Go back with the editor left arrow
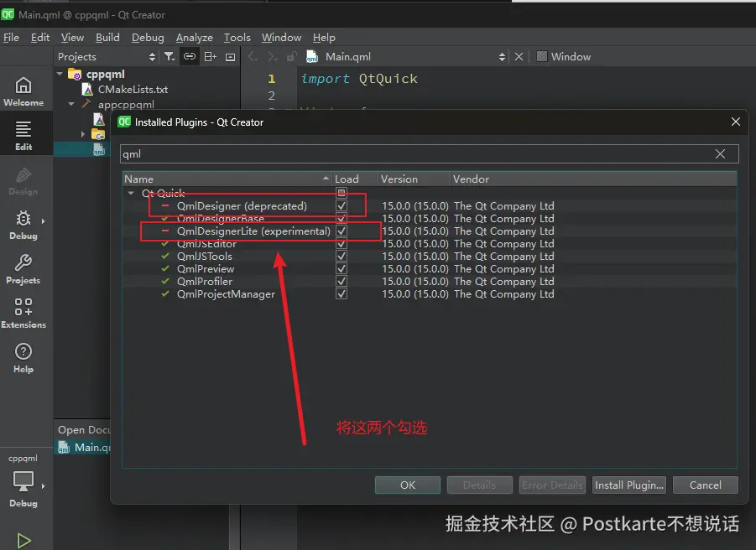This screenshot has width=756, height=550. pyautogui.click(x=253, y=57)
